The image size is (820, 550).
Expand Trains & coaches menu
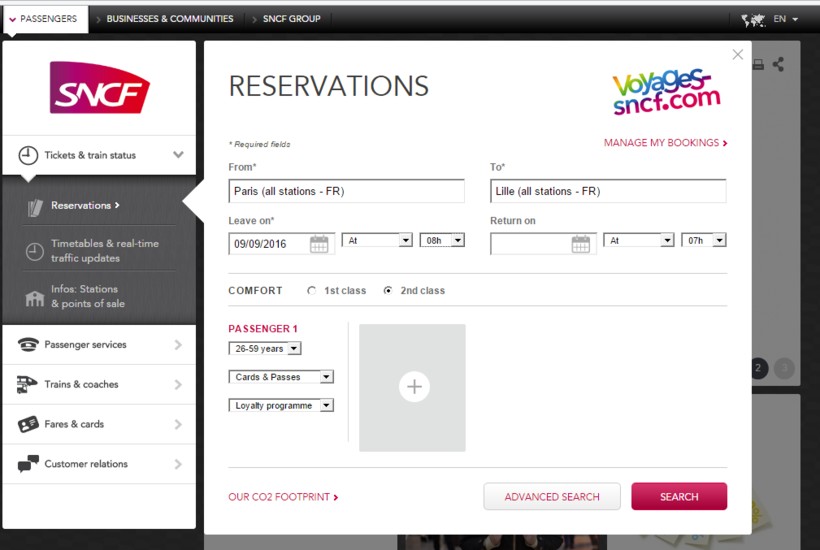[x=178, y=384]
